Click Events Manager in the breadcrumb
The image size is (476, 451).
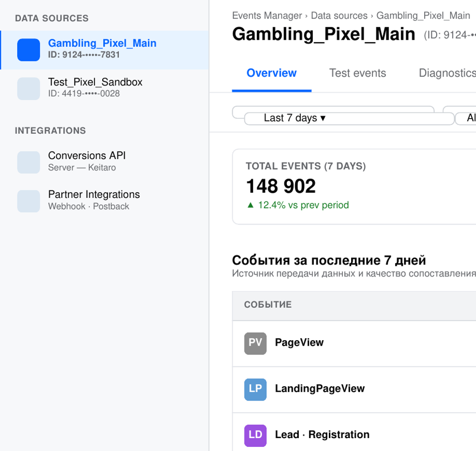[267, 16]
